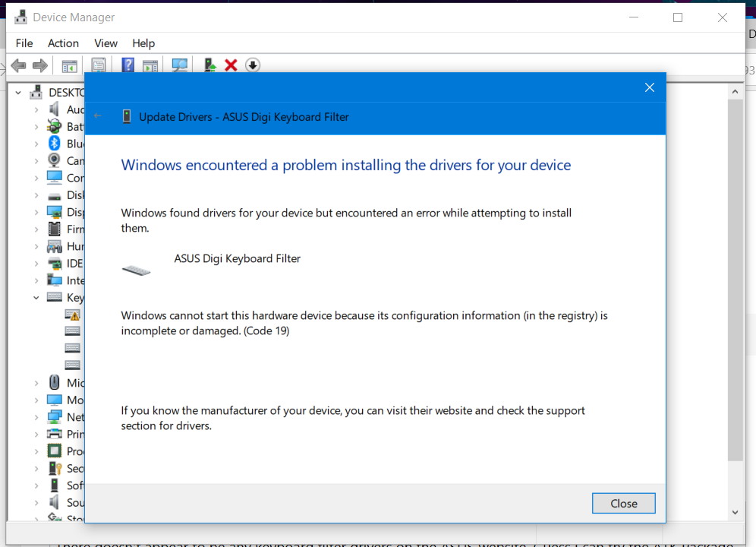756x547 pixels.
Task: Click the Processors chip icon
Action: tap(55, 451)
